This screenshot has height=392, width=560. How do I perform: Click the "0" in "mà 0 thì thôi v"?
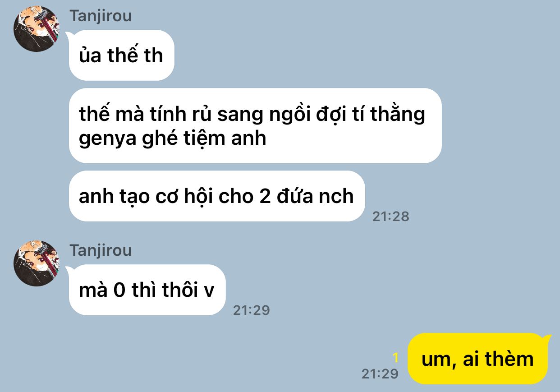[119, 290]
